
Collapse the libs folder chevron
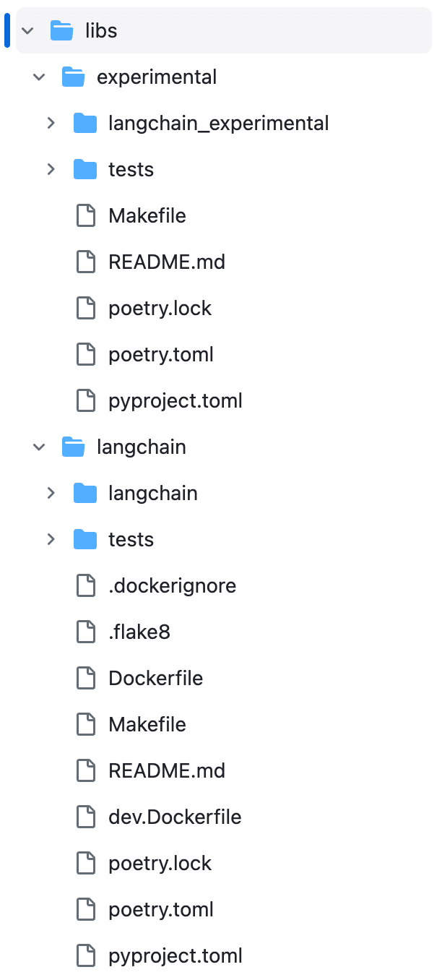coord(27,30)
